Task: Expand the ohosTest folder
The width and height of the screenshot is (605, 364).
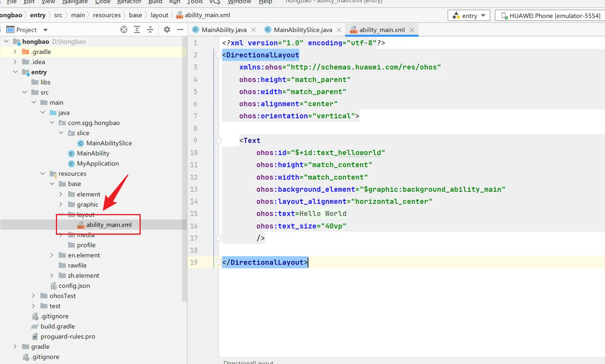Action: [x=34, y=296]
